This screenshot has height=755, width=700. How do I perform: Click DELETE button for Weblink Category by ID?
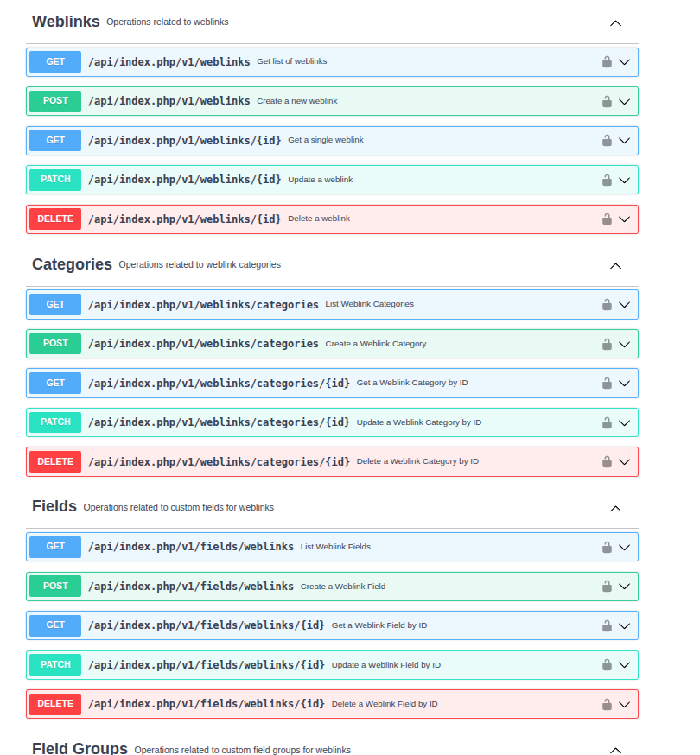(55, 462)
